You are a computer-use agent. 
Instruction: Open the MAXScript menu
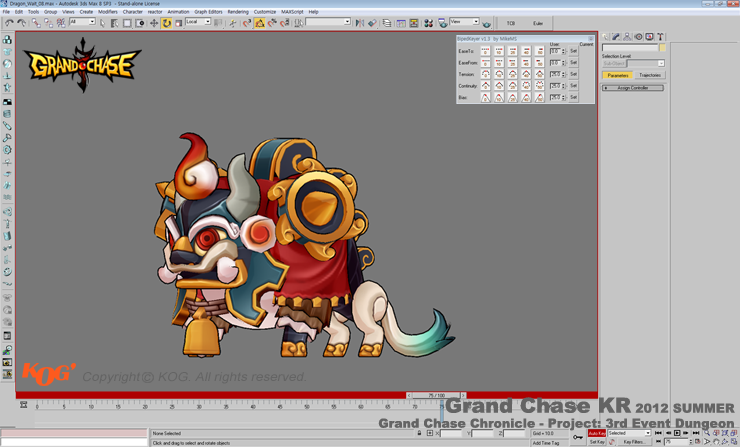[x=292, y=12]
